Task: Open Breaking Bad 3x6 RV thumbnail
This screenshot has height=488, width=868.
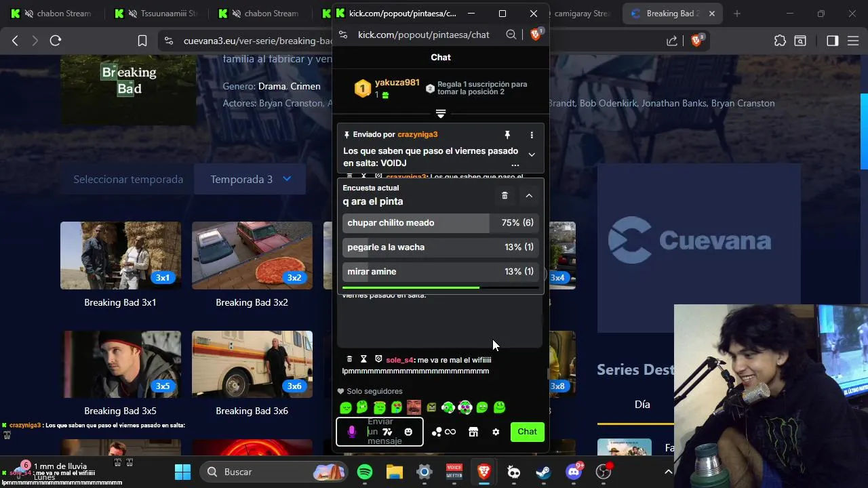Action: 252,364
